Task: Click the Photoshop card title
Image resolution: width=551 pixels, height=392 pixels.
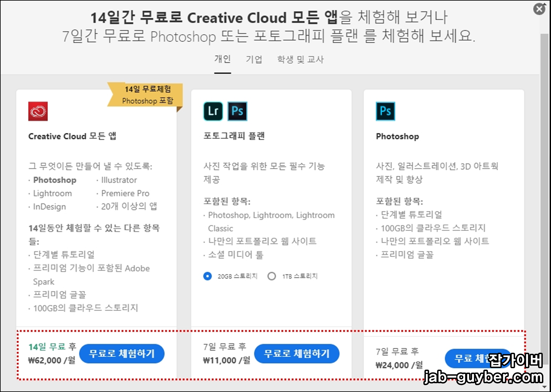Action: [397, 136]
